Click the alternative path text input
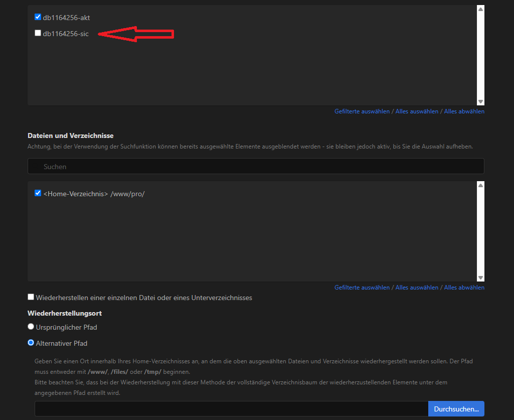Screen dimensions: 514x420 [231, 408]
